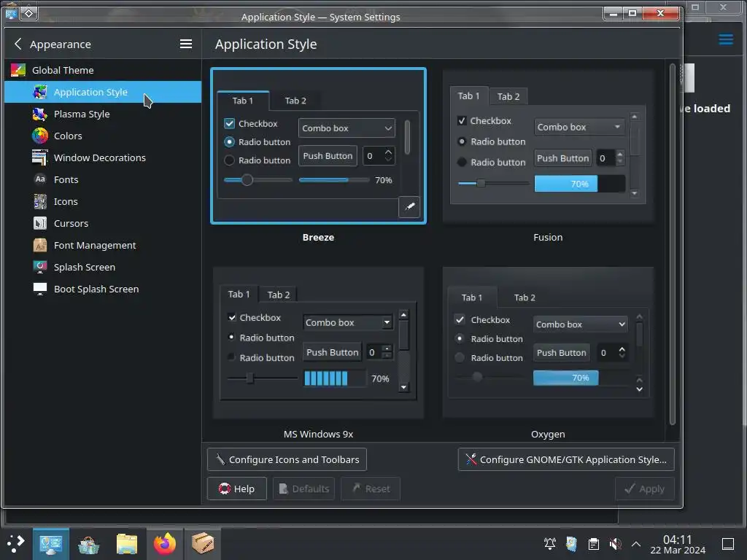
Task: Open the Colors wheel icon
Action: point(40,136)
